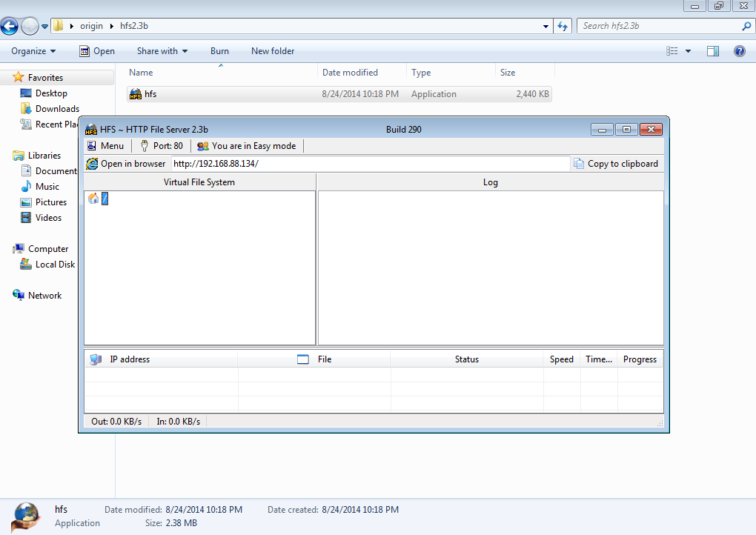Click the Out: 0.0 KB/s status entry
Viewport: 756px width, 535px height.
coord(116,422)
